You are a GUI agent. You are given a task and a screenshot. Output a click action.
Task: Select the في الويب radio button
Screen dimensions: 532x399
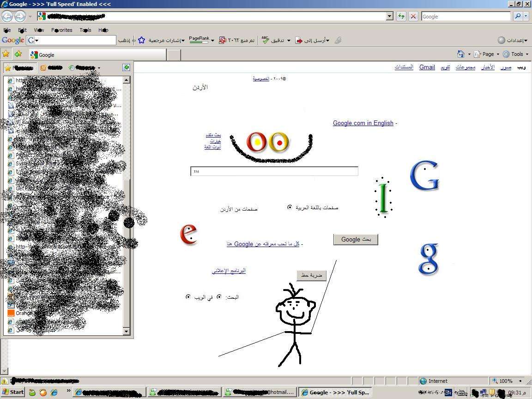tap(219, 297)
